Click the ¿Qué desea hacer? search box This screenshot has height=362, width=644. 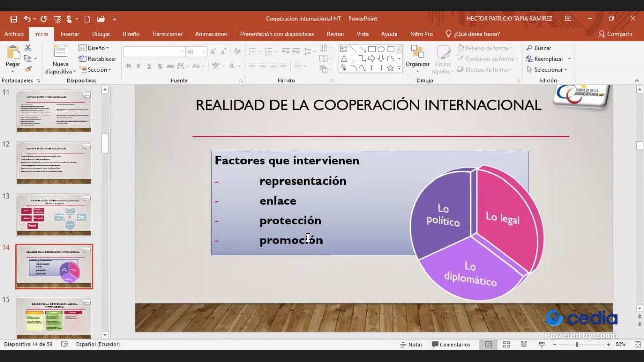(473, 34)
